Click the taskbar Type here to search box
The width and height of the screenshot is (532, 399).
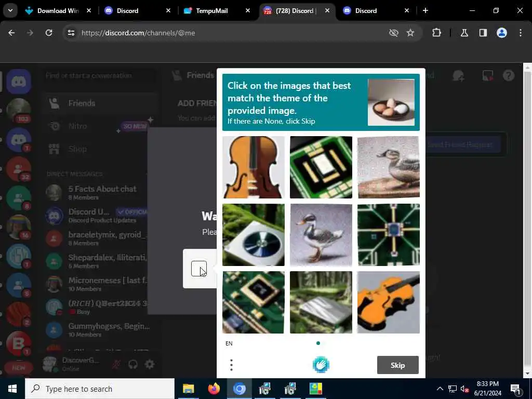click(x=100, y=389)
